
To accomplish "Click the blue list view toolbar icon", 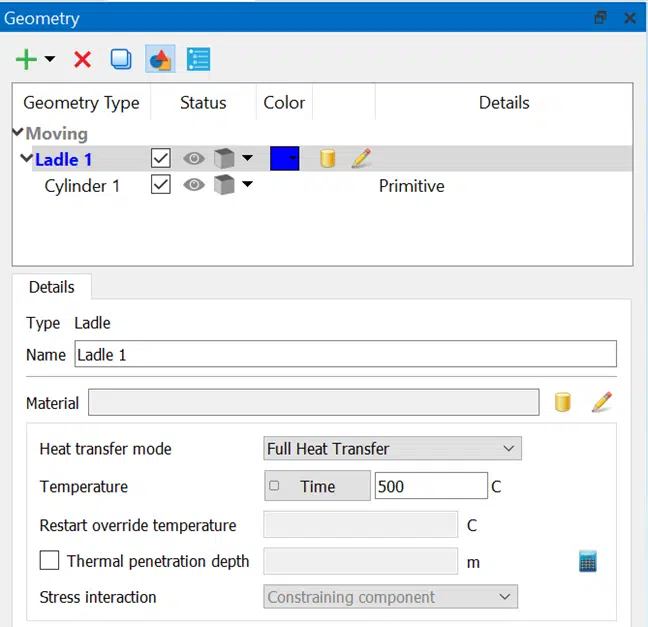I will coord(198,60).
